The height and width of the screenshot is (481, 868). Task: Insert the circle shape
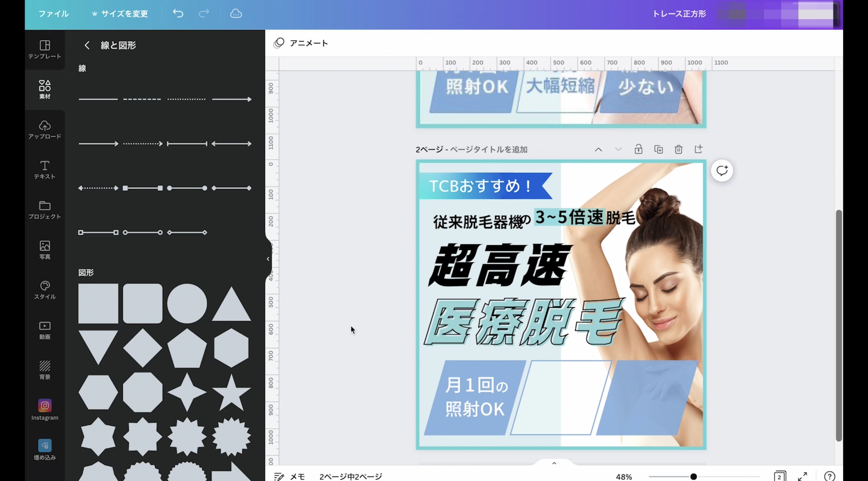click(x=187, y=303)
